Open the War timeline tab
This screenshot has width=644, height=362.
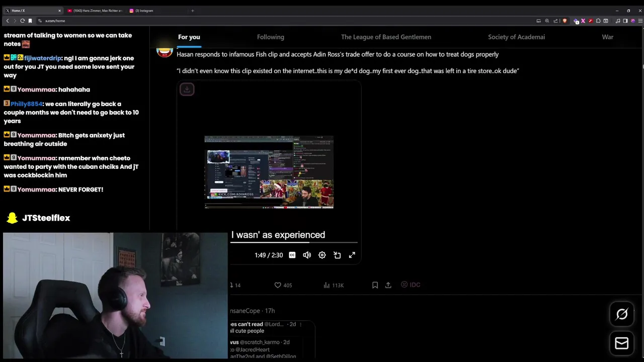coord(608,37)
